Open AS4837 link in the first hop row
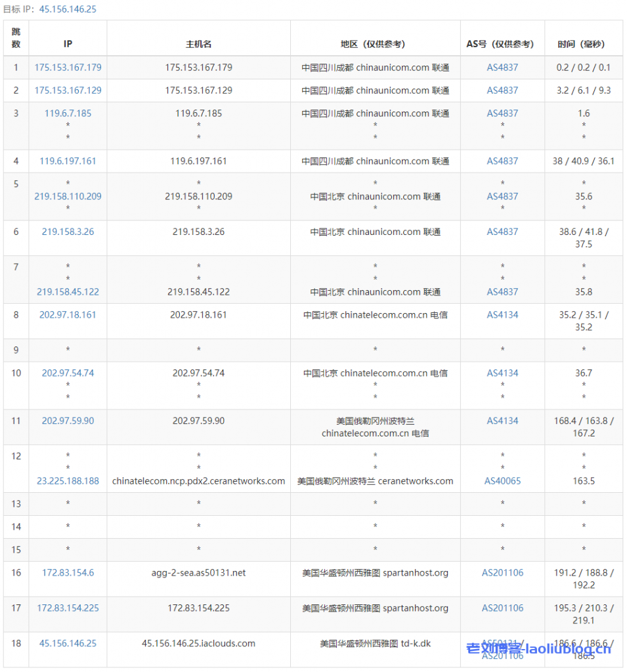Viewport: 627px width, 672px height. pos(502,68)
